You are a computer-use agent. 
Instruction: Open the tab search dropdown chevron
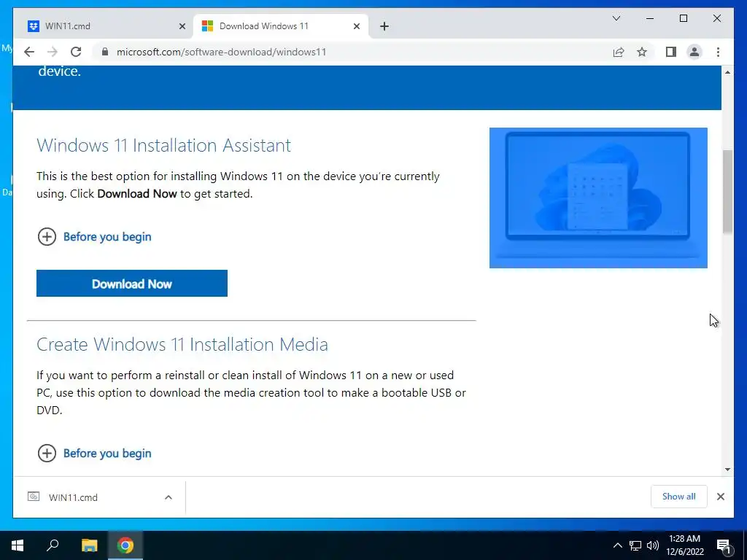point(616,18)
